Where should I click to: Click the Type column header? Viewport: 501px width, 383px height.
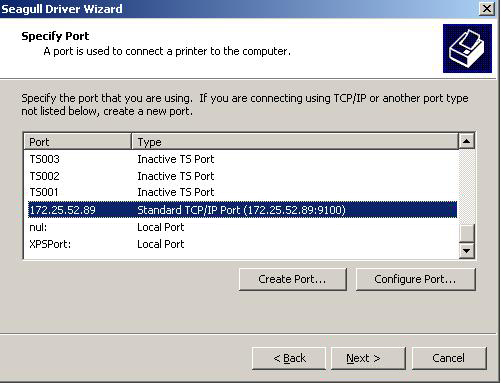coord(295,142)
